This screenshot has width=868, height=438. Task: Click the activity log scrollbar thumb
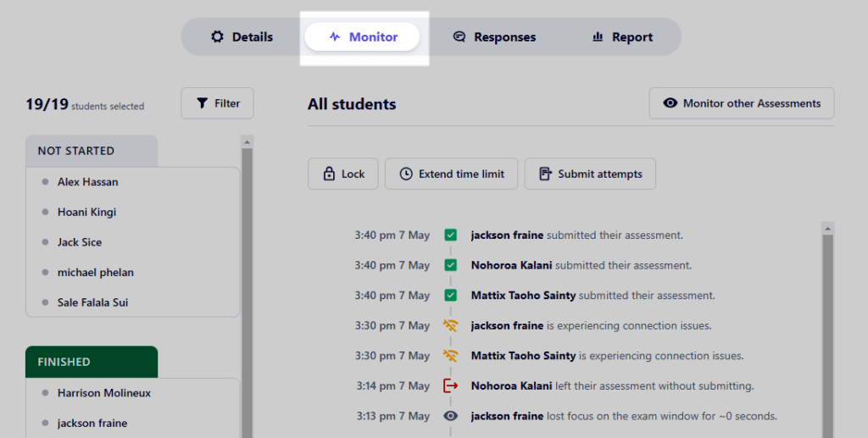(x=828, y=336)
